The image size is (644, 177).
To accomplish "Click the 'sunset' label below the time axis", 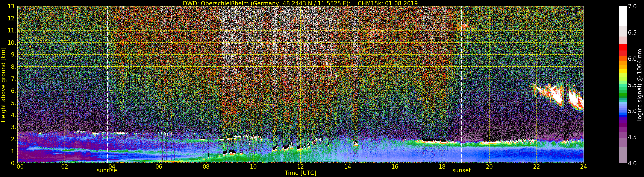I will [462, 171].
